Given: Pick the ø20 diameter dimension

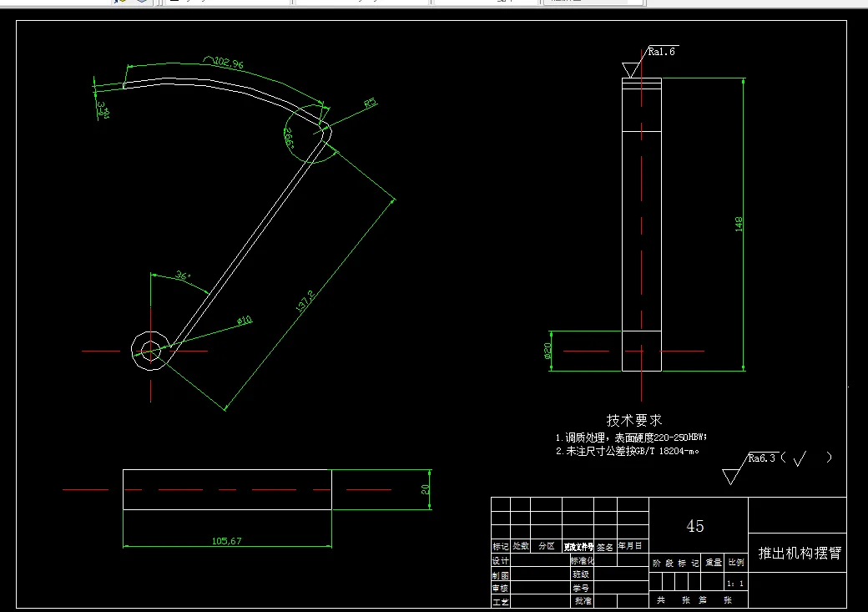Looking at the screenshot, I should pyautogui.click(x=548, y=351).
